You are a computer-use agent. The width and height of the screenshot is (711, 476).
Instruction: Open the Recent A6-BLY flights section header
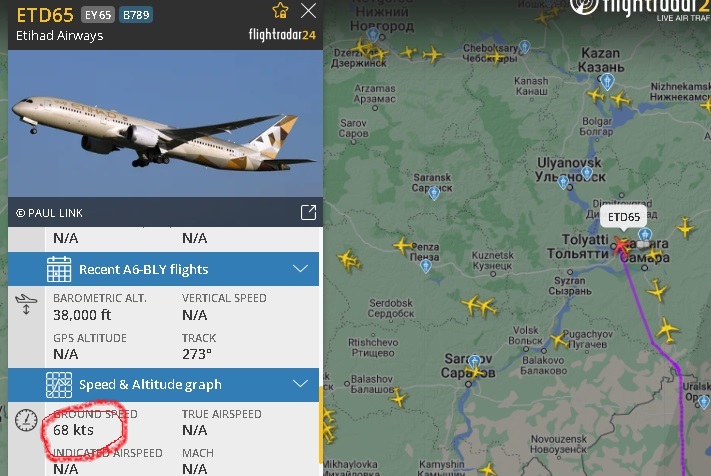(x=163, y=269)
